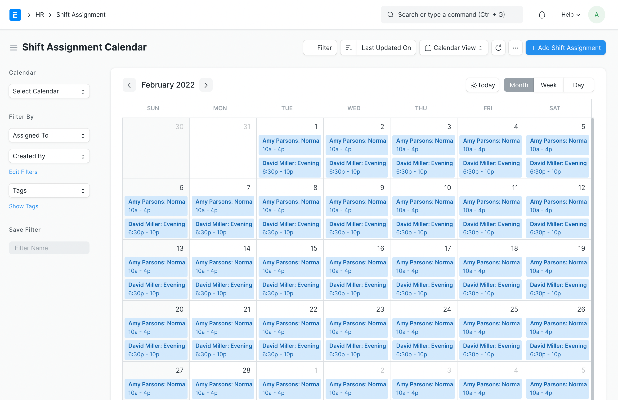This screenshot has height=400, width=618.
Task: Toggle the sidebar hamburger menu icon
Action: pyautogui.click(x=13, y=47)
